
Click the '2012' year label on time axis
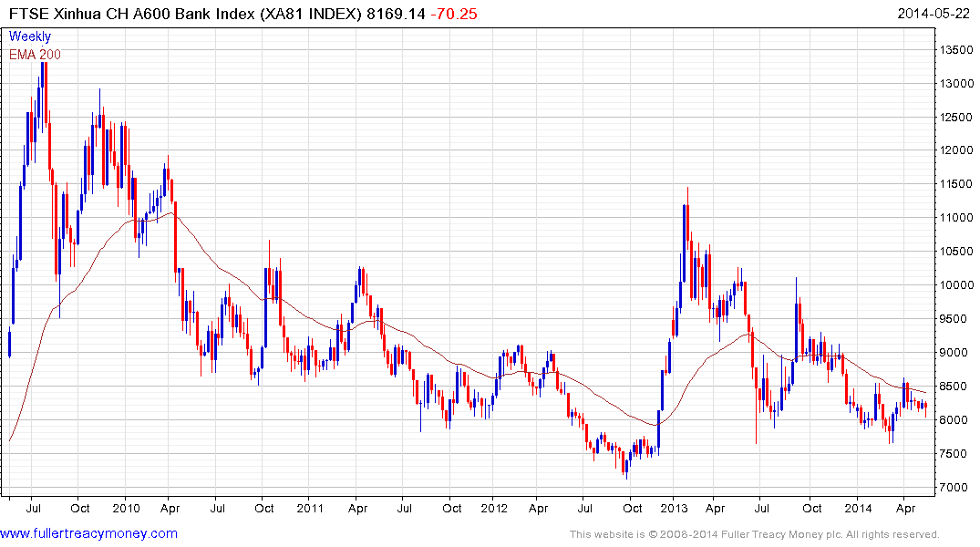[x=494, y=508]
